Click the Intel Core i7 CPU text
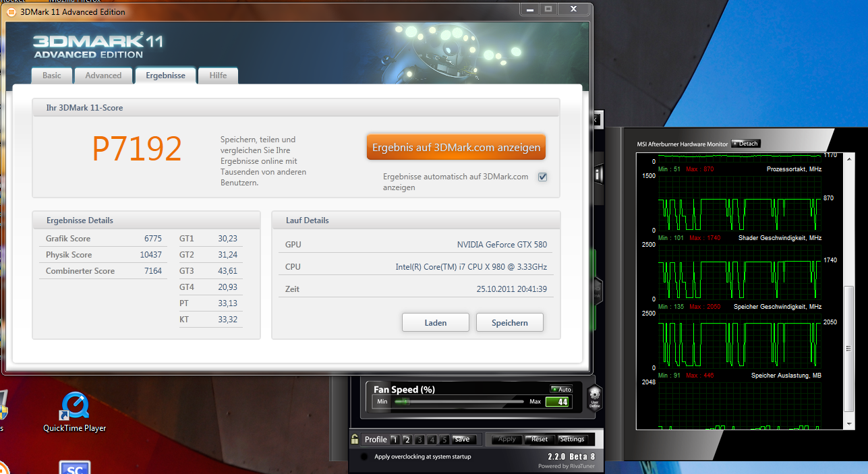This screenshot has height=474, width=868. coord(471,267)
